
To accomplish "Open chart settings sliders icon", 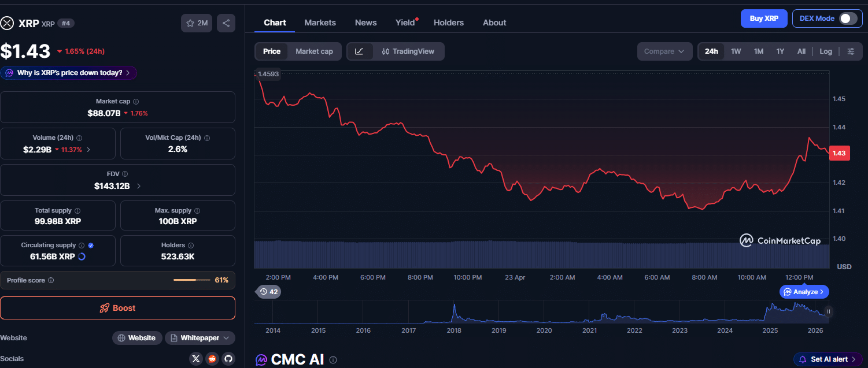I will pyautogui.click(x=851, y=51).
